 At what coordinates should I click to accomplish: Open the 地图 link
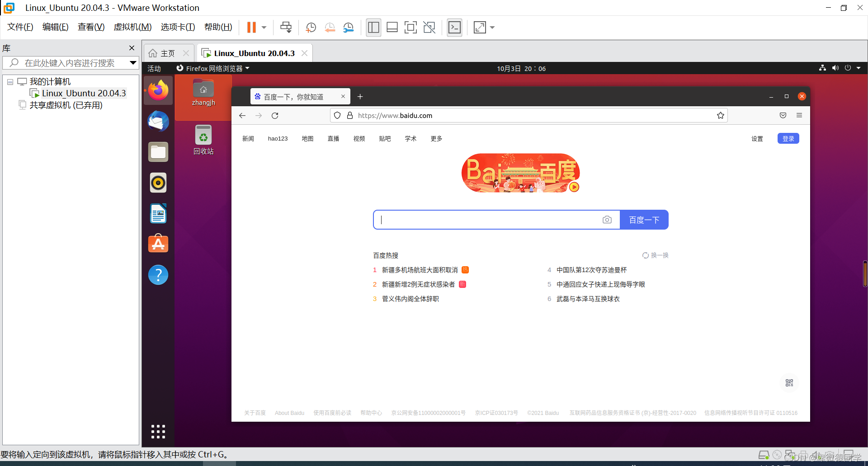[307, 139]
